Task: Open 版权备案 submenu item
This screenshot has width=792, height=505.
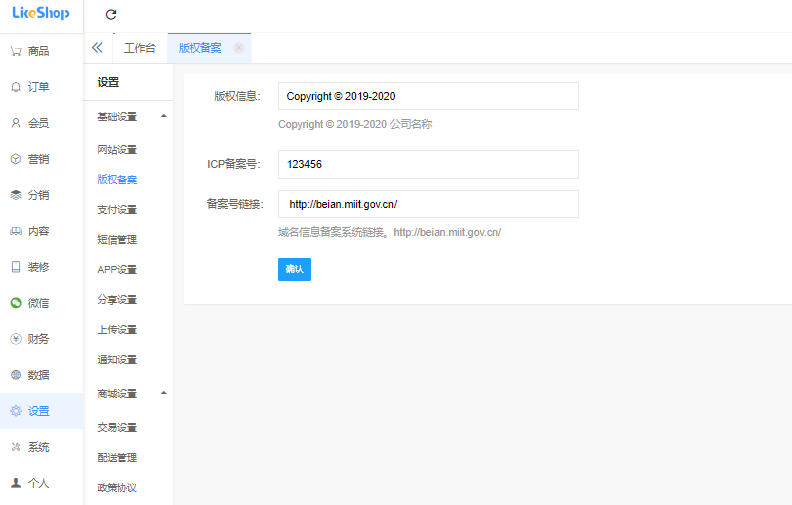Action: [x=117, y=179]
